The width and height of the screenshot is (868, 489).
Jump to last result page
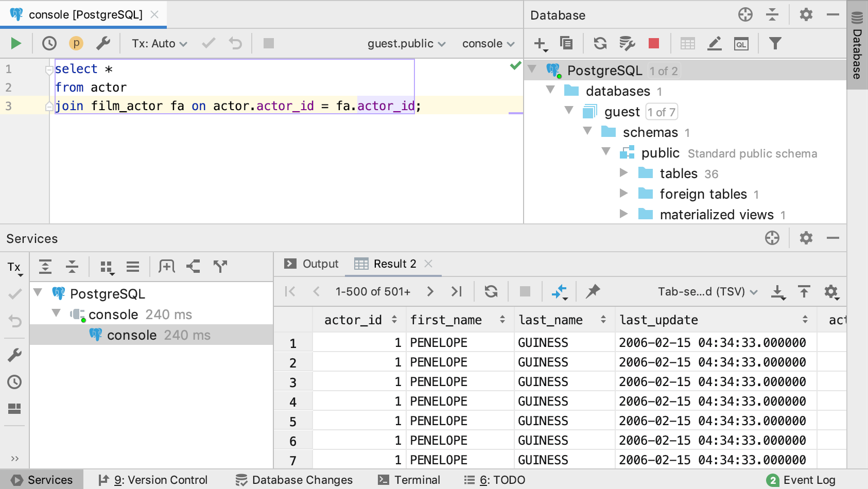[x=457, y=291]
